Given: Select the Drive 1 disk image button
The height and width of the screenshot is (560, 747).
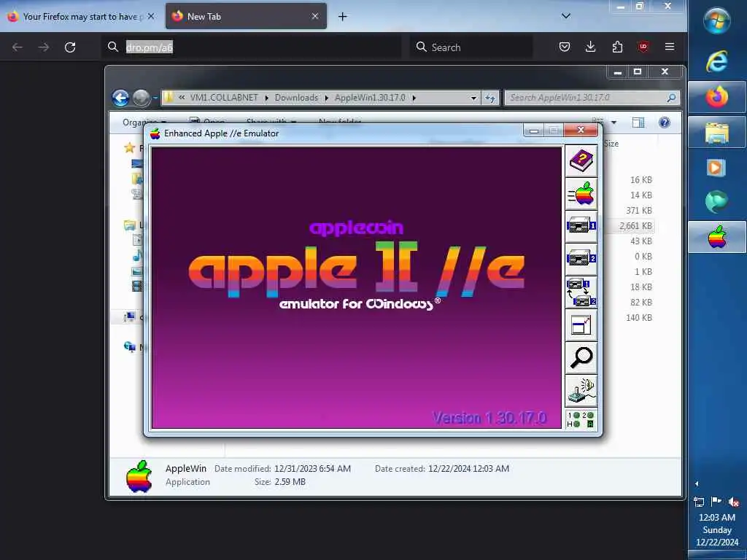Looking at the screenshot, I should click(x=581, y=227).
